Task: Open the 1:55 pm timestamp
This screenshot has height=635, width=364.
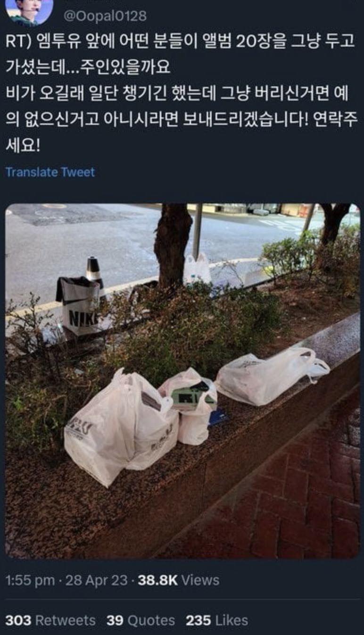Action: click(x=30, y=580)
